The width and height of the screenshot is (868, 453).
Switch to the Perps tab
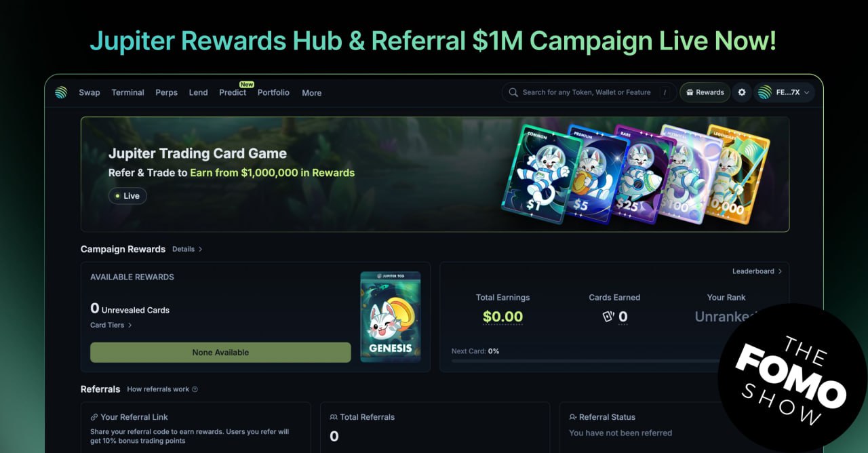pos(166,92)
